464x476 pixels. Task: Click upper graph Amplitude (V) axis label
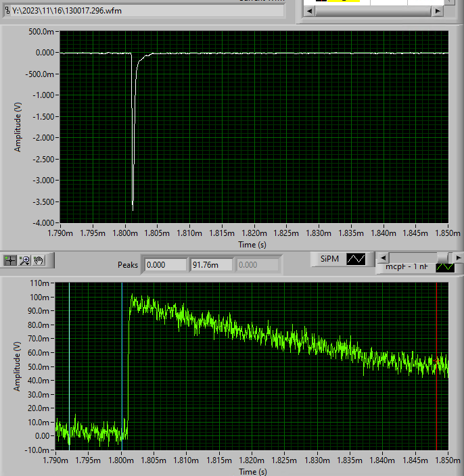(x=18, y=127)
